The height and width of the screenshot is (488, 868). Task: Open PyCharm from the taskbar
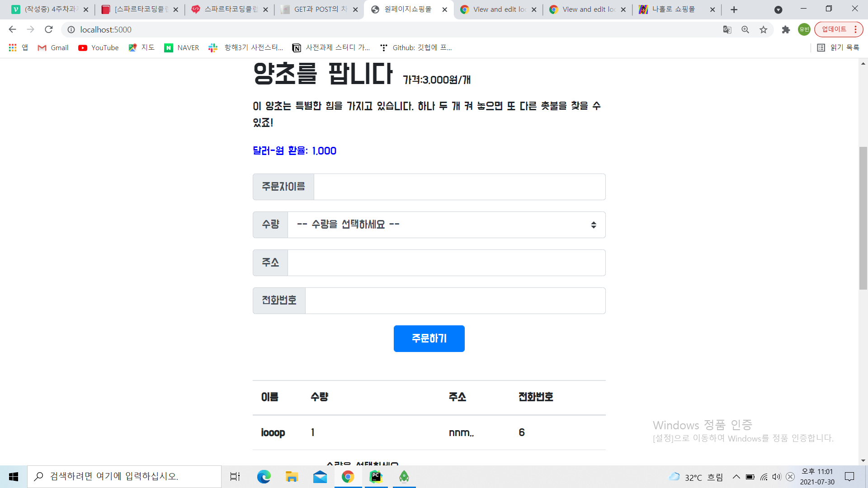(x=376, y=477)
